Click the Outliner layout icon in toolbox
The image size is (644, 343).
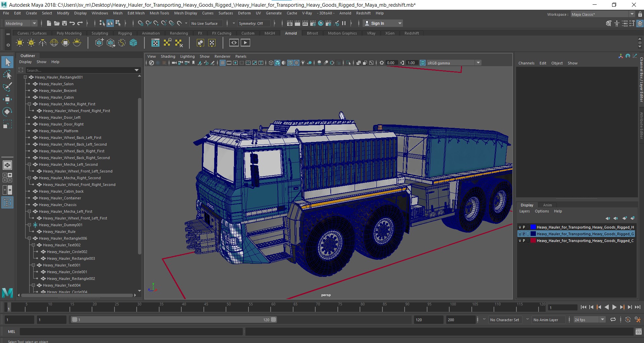(7, 202)
